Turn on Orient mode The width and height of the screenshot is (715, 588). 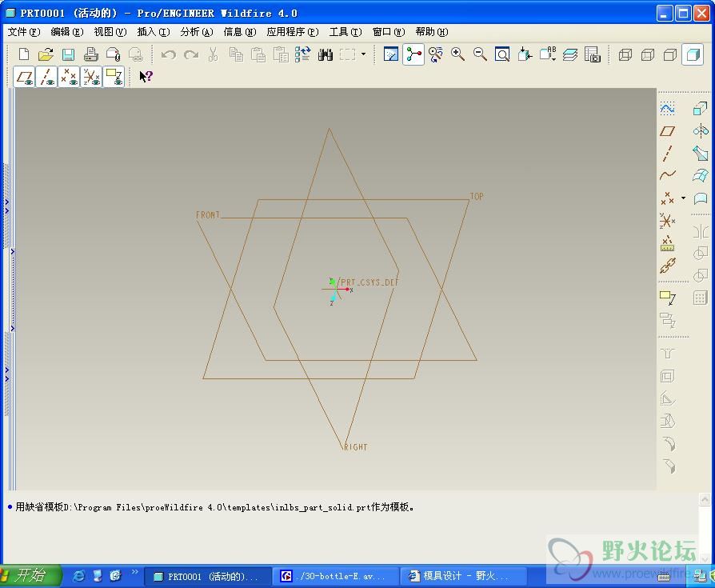tap(435, 54)
